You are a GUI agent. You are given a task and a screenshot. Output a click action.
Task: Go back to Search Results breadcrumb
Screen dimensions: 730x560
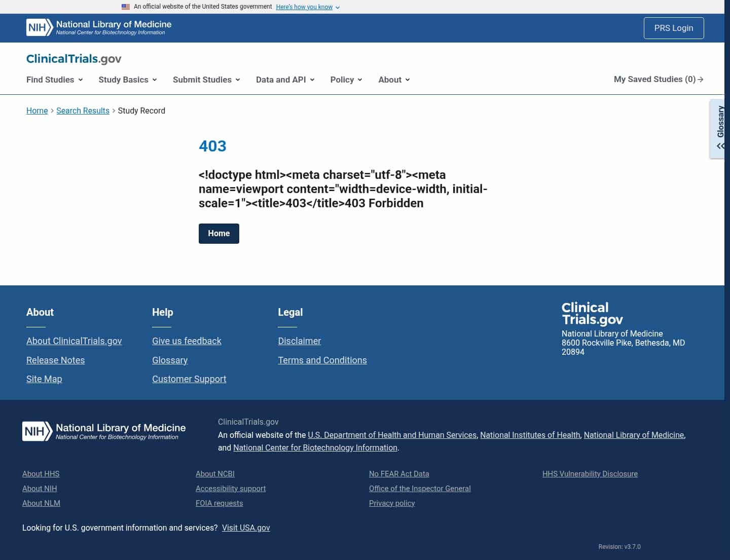pos(83,110)
